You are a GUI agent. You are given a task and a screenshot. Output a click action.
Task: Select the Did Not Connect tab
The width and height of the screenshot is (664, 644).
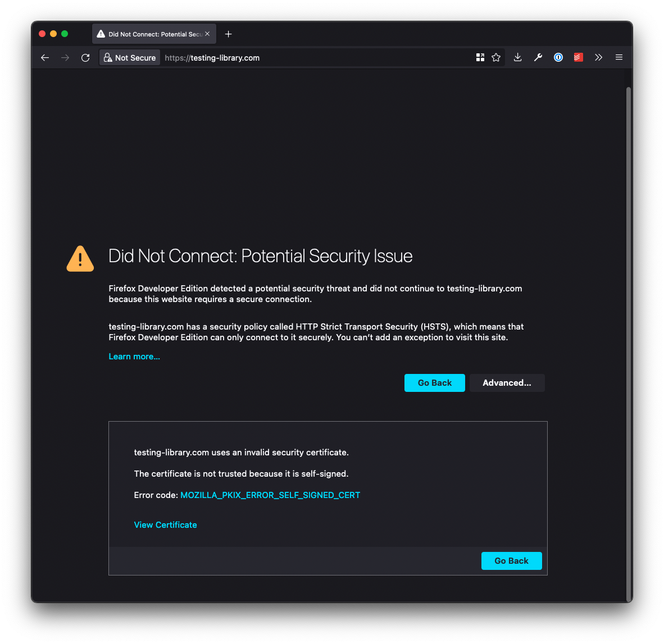152,34
